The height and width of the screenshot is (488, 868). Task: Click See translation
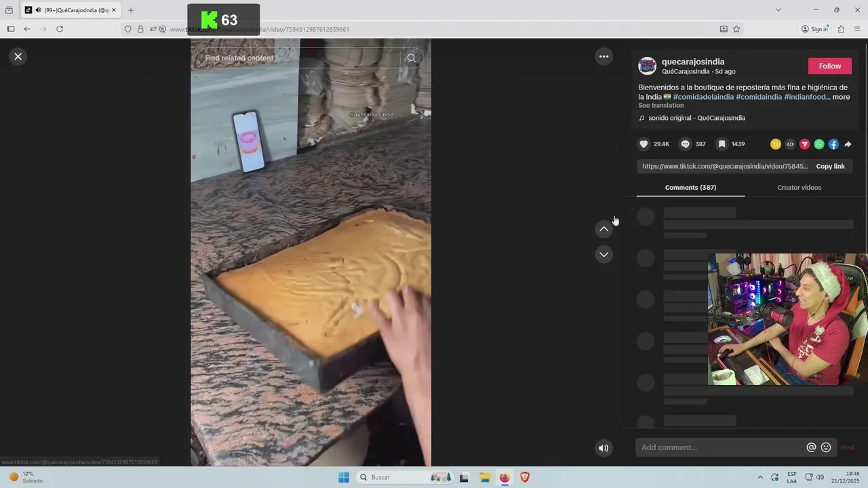[x=660, y=106]
